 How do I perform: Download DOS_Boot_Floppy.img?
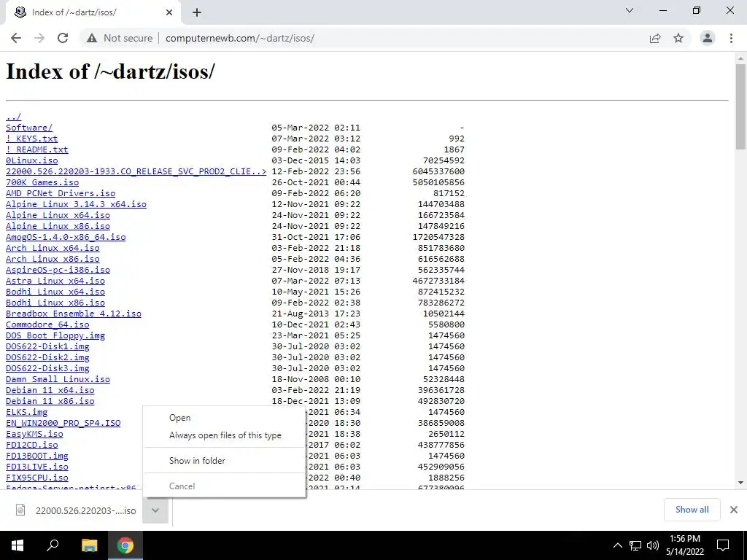55,335
